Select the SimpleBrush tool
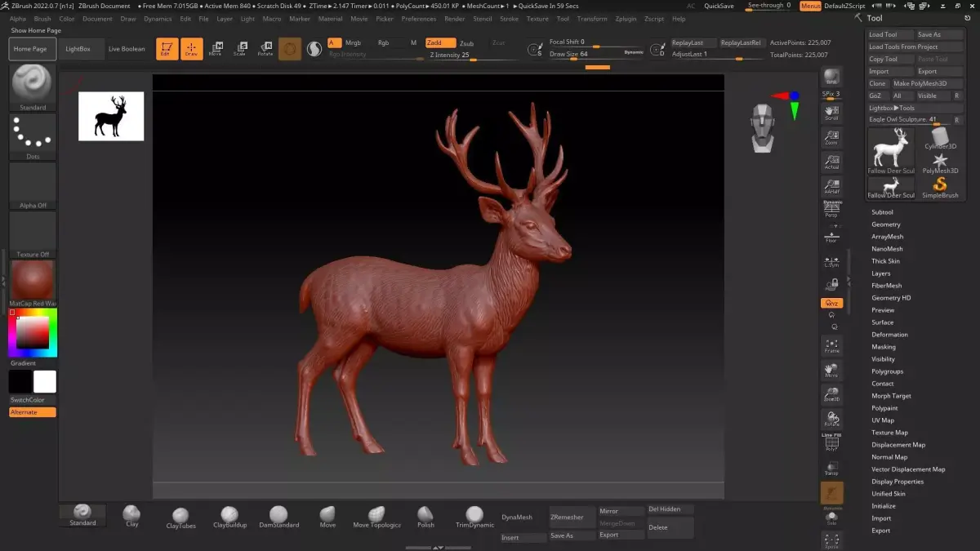This screenshot has height=551, width=980. (940, 188)
